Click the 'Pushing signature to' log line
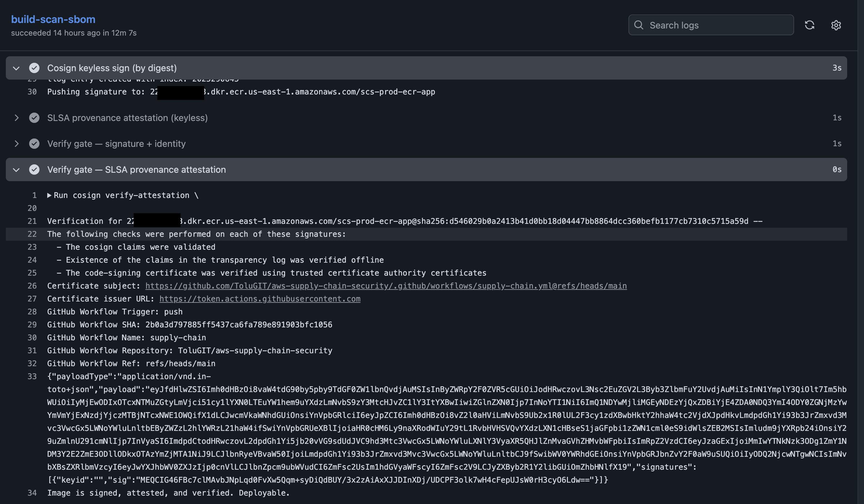This screenshot has height=504, width=864. tap(241, 92)
